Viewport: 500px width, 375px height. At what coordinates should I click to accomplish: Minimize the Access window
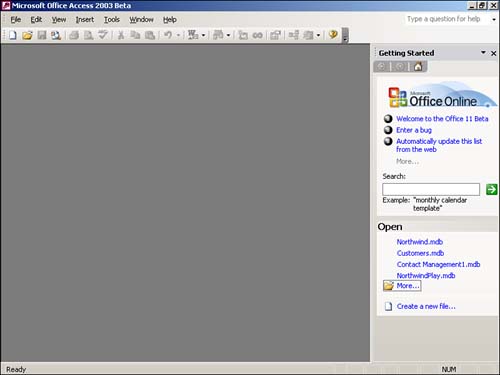472,6
